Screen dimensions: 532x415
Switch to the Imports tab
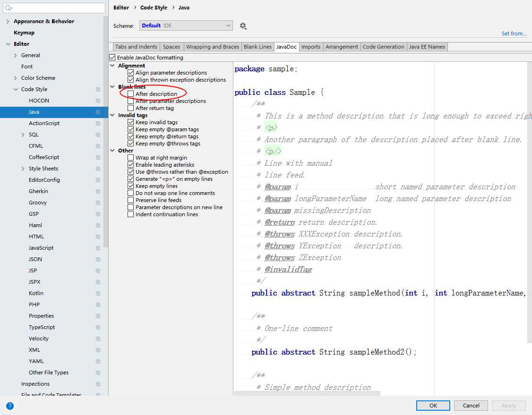tap(311, 47)
